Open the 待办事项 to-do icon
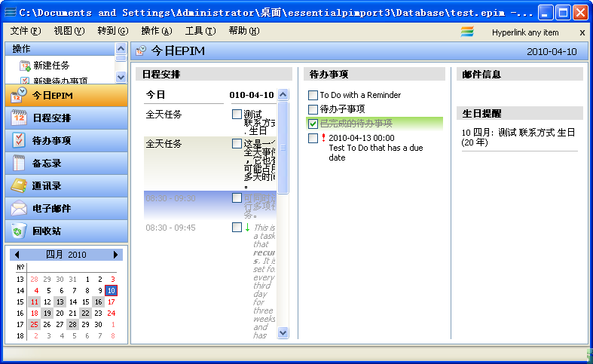This screenshot has width=593, height=364. click(x=19, y=141)
